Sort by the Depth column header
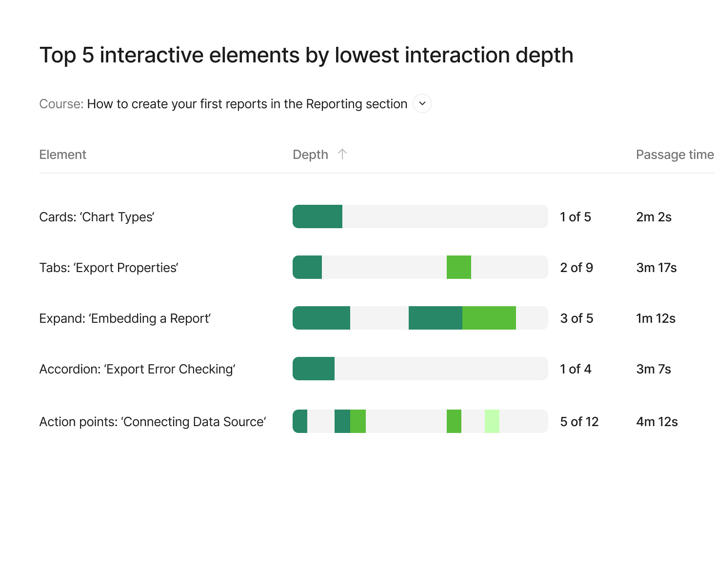Image resolution: width=714 pixels, height=588 pixels. click(x=310, y=155)
